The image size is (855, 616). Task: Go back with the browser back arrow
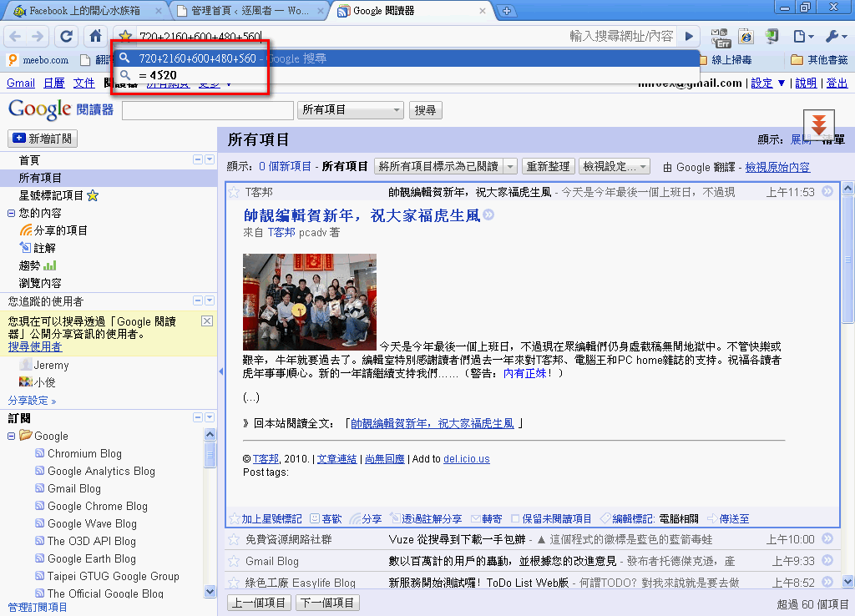click(15, 37)
